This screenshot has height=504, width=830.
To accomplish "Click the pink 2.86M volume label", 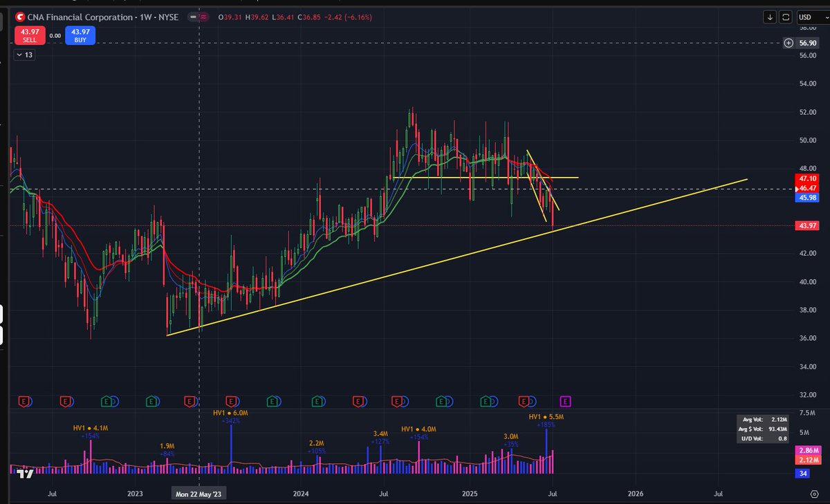I will click(808, 450).
